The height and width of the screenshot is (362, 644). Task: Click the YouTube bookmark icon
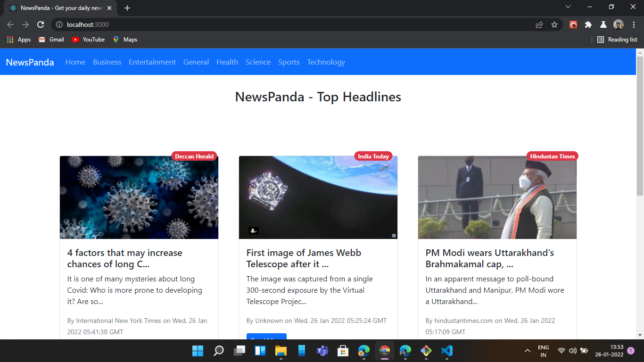[75, 40]
